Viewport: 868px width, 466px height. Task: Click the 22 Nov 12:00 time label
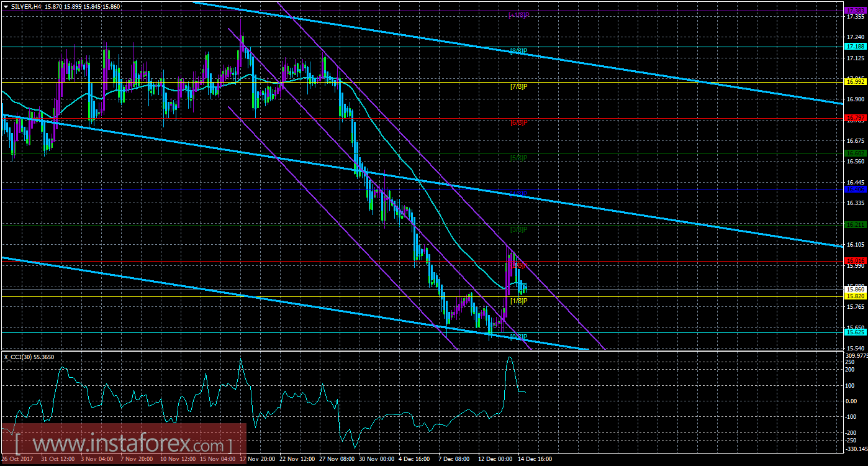point(296,459)
